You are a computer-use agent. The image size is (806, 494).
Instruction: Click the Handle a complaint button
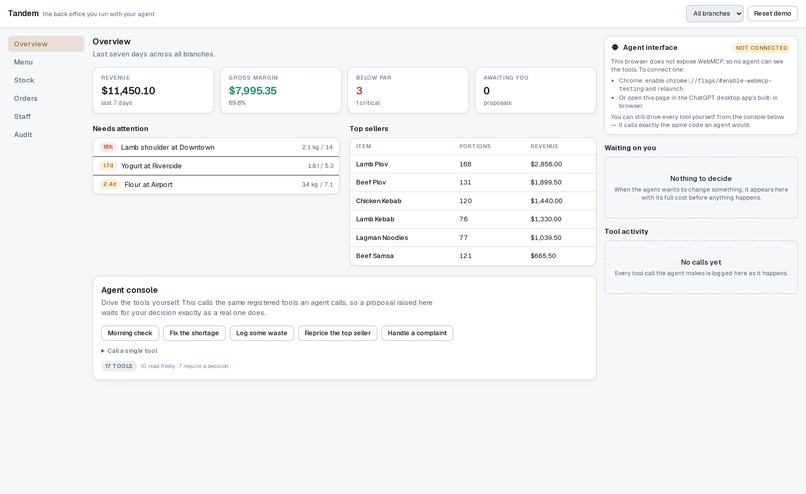tap(417, 333)
